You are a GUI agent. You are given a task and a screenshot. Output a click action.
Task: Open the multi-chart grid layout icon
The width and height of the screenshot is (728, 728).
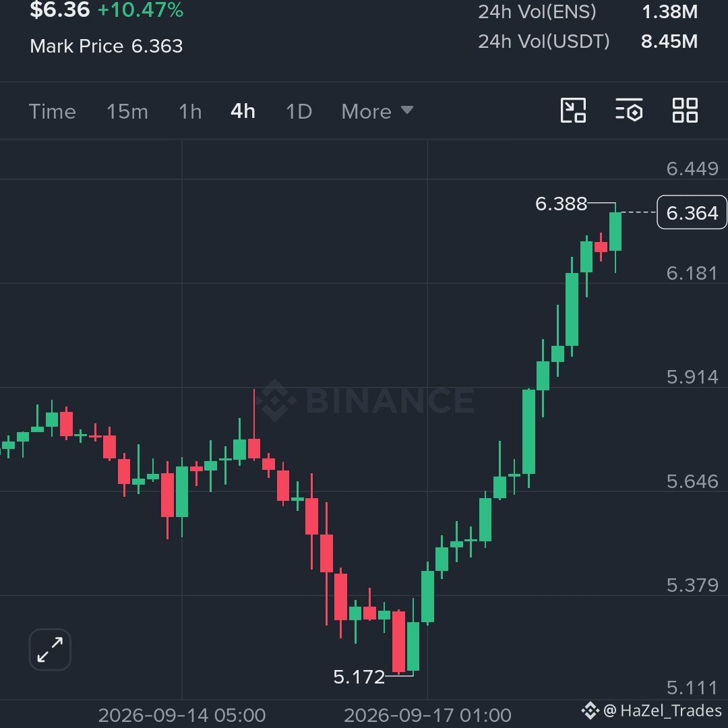click(686, 111)
